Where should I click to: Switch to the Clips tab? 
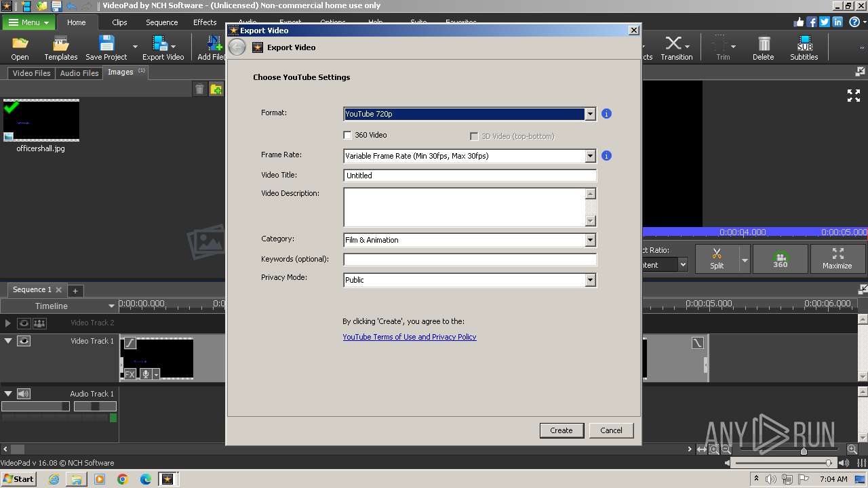point(119,22)
